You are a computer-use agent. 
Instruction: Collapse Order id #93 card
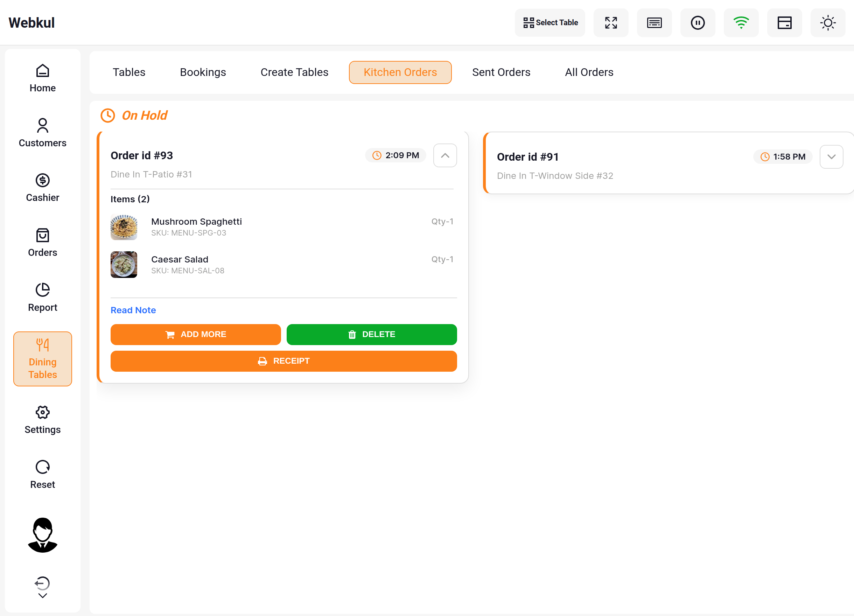click(x=445, y=155)
